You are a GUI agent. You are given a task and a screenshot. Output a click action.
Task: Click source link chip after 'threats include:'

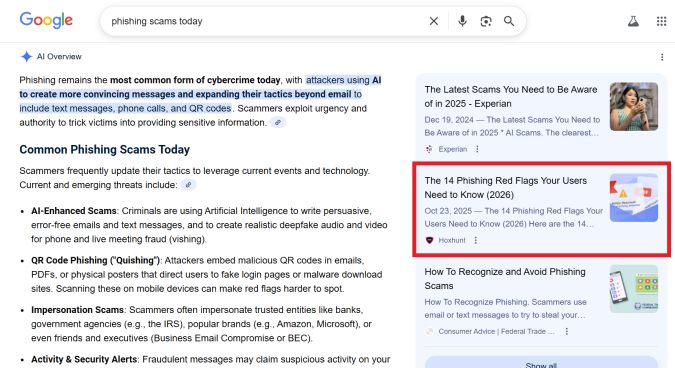pyautogui.click(x=188, y=185)
